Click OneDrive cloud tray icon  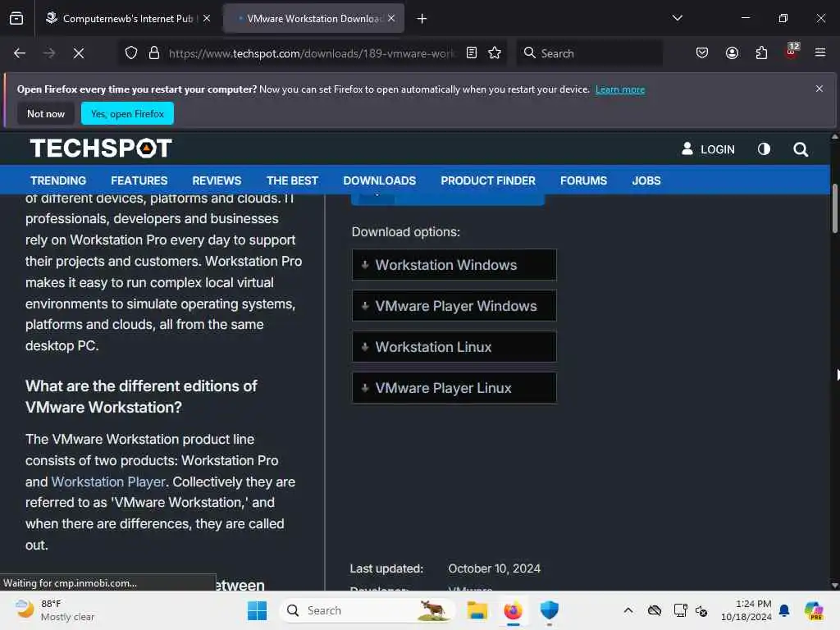click(x=654, y=610)
